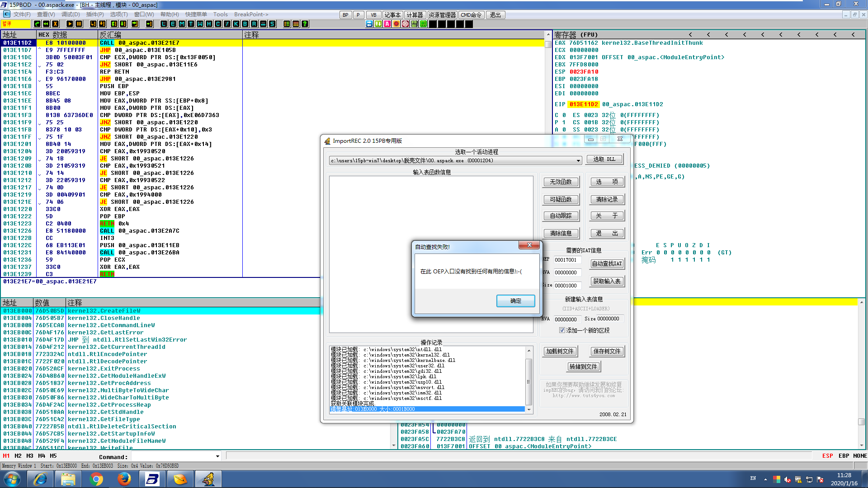Open the Memory map (M) window icon
This screenshot has width=868, height=488.
pos(182,24)
